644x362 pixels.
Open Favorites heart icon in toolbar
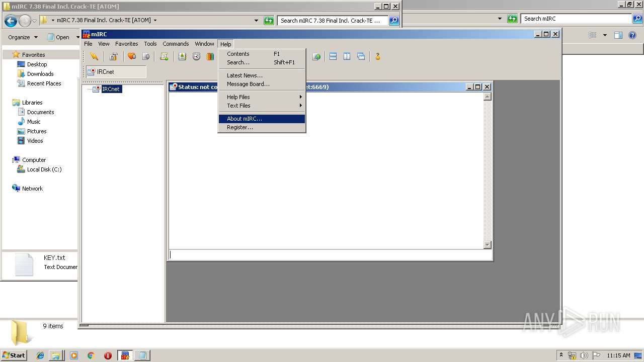pyautogui.click(x=132, y=56)
